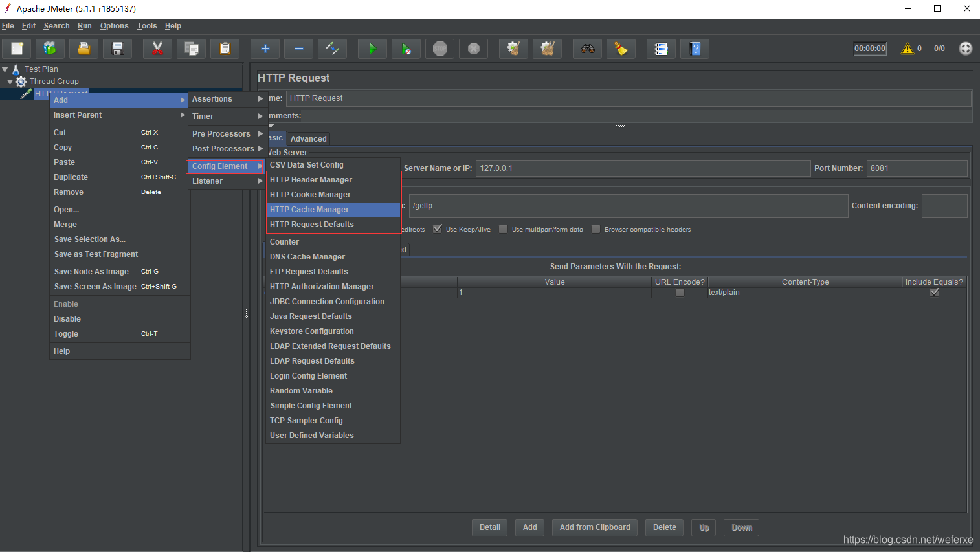Expand all nodes with plus icon
980x552 pixels.
265,49
